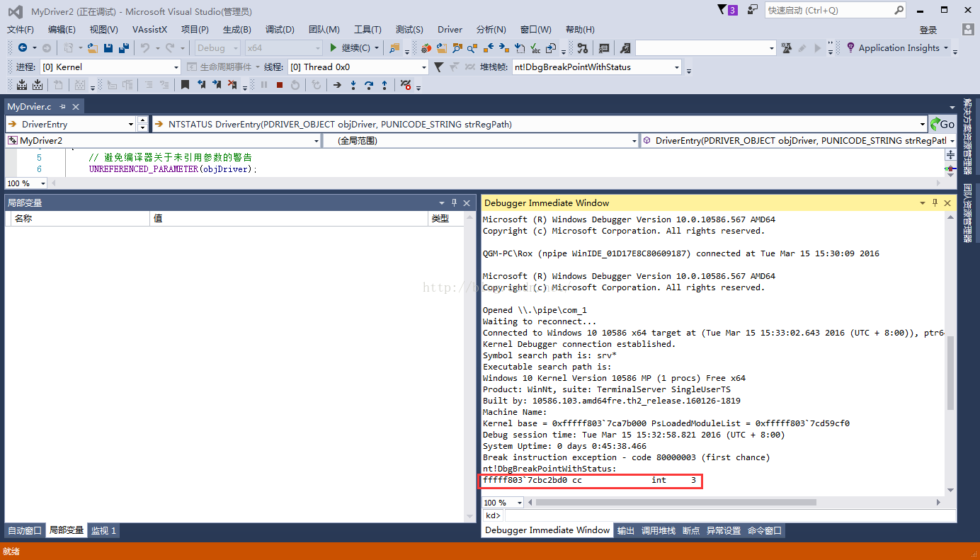This screenshot has width=980, height=560.
Task: Click the 类型 column header
Action: pyautogui.click(x=446, y=219)
